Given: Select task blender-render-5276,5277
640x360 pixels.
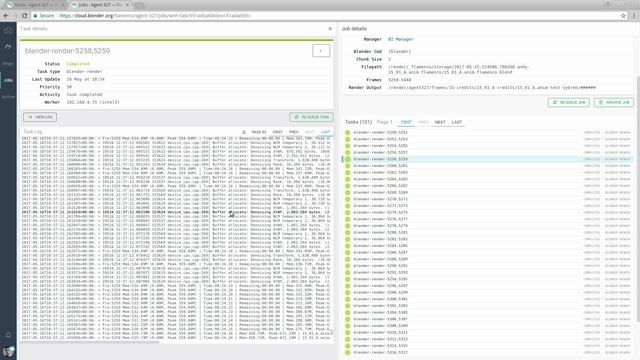Looking at the screenshot, I should (488, 219).
